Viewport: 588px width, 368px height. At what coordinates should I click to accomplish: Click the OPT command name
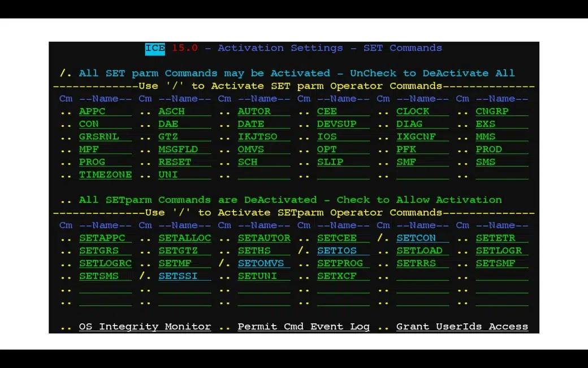tap(327, 150)
